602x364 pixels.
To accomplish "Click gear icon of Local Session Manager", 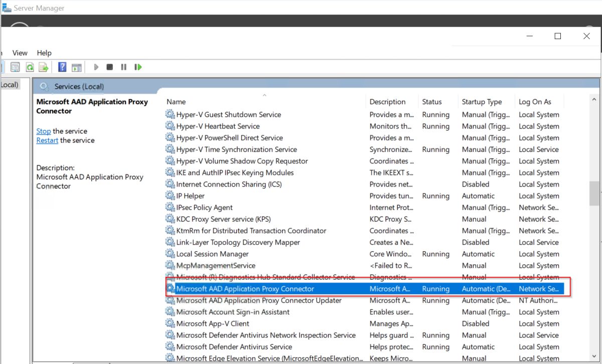I will pyautogui.click(x=170, y=254).
